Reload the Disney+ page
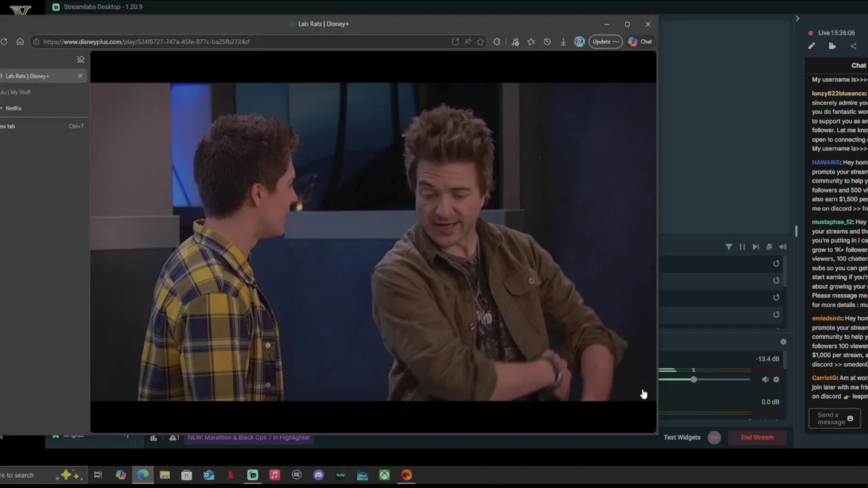Screen dimensions: 868x488 point(4,41)
